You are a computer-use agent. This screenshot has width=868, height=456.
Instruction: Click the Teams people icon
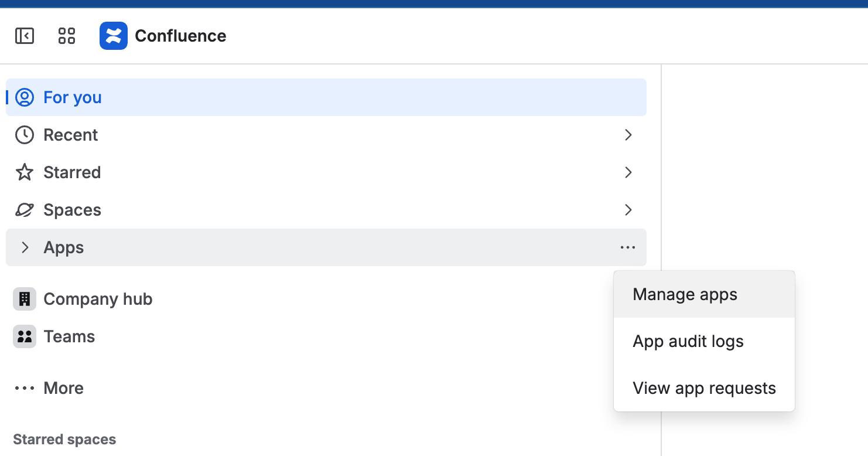click(x=25, y=336)
